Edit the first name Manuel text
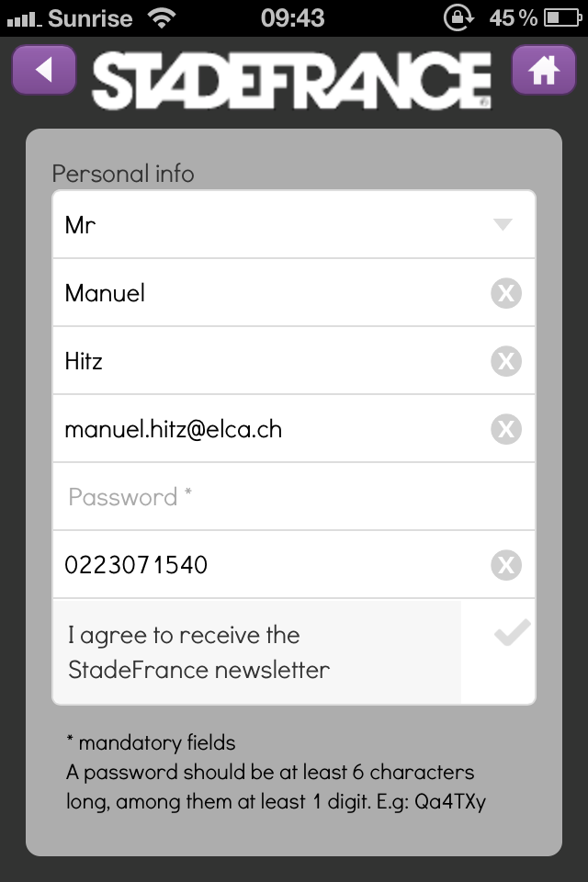 tap(106, 293)
